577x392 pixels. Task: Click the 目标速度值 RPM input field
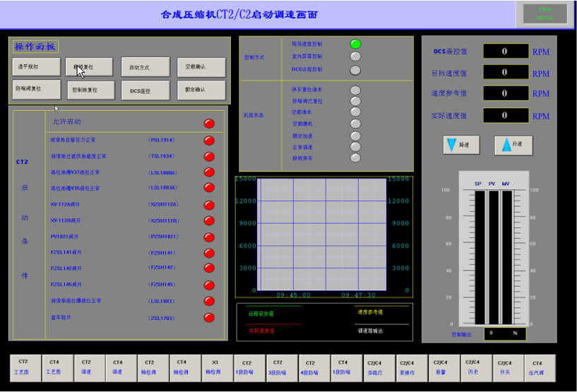coord(505,72)
